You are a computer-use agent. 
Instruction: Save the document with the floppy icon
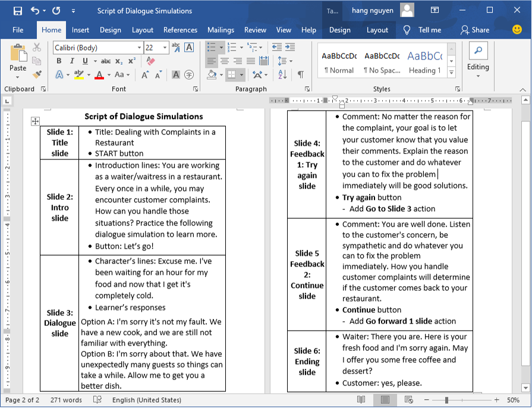pos(18,11)
